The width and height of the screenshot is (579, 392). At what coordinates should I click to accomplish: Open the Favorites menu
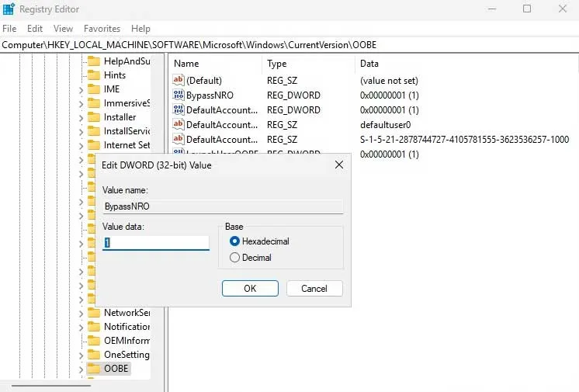coord(102,29)
